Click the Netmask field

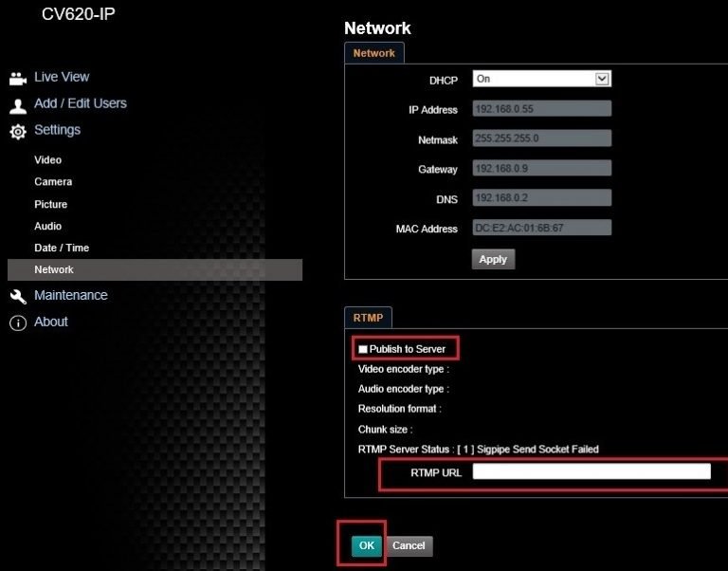click(542, 138)
